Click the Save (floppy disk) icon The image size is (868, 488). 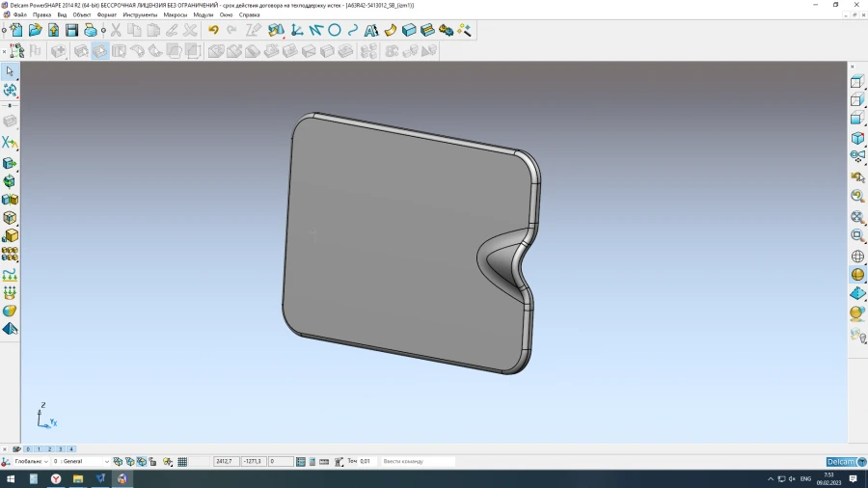(x=71, y=30)
